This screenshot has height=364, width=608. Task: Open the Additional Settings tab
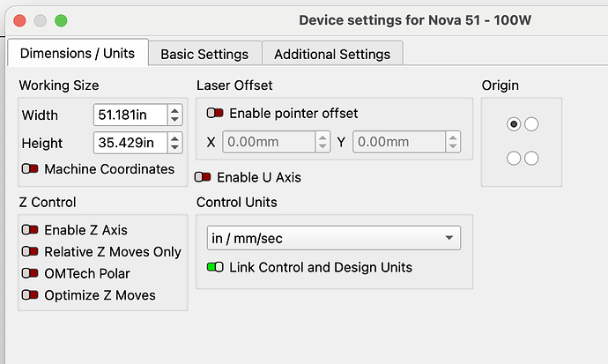[x=332, y=54]
